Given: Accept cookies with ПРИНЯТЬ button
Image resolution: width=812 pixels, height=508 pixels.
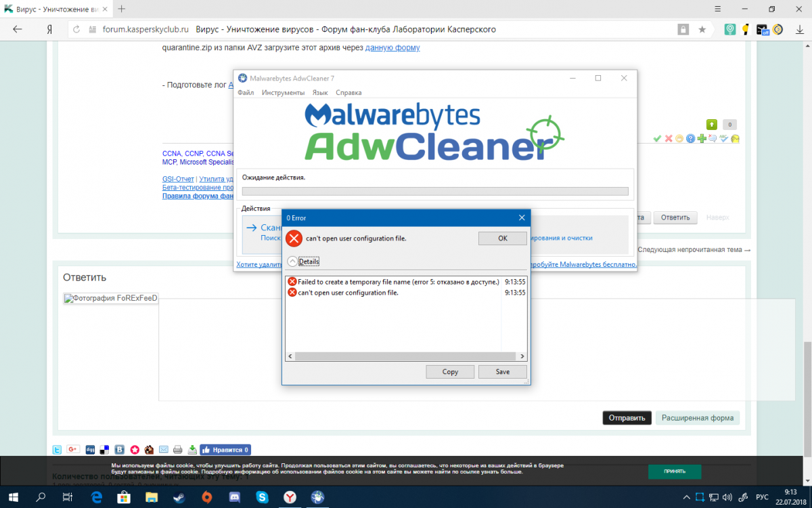Looking at the screenshot, I should (675, 471).
